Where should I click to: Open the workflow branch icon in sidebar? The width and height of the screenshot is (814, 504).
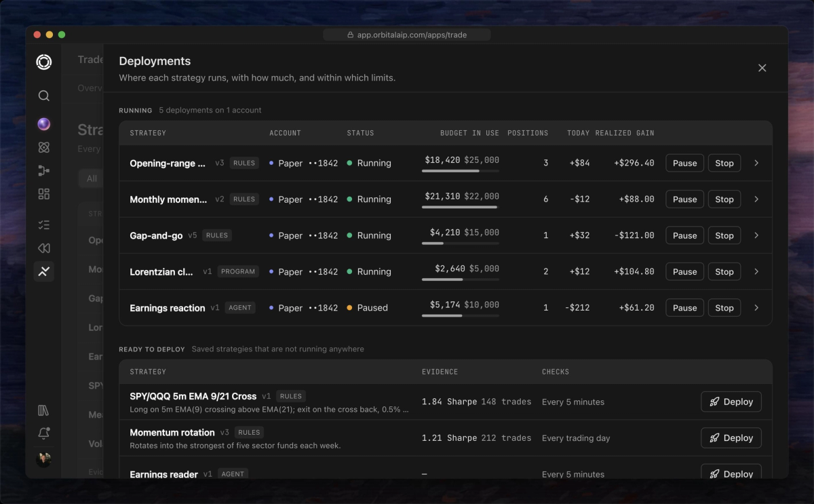[44, 171]
